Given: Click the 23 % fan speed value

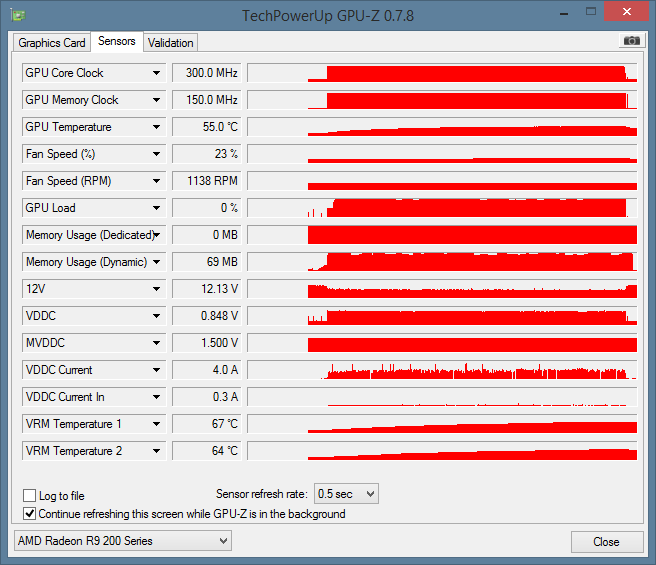Looking at the screenshot, I should pos(207,154).
